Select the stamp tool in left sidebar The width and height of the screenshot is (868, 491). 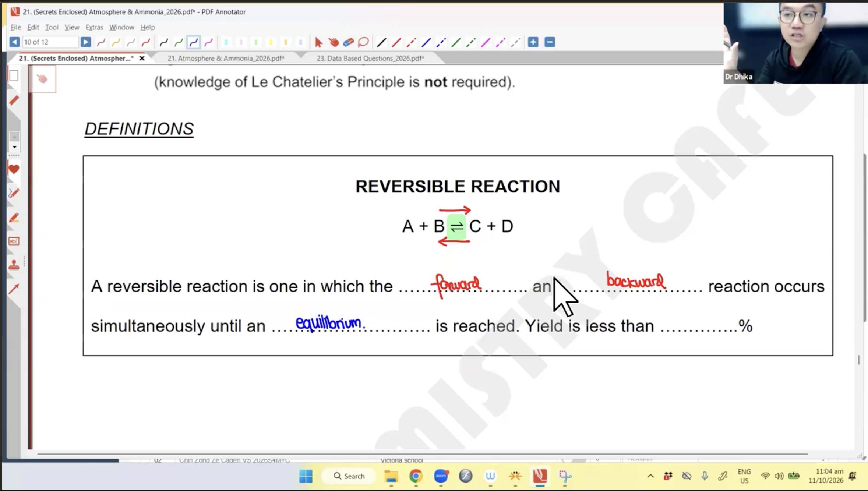pyautogui.click(x=14, y=265)
